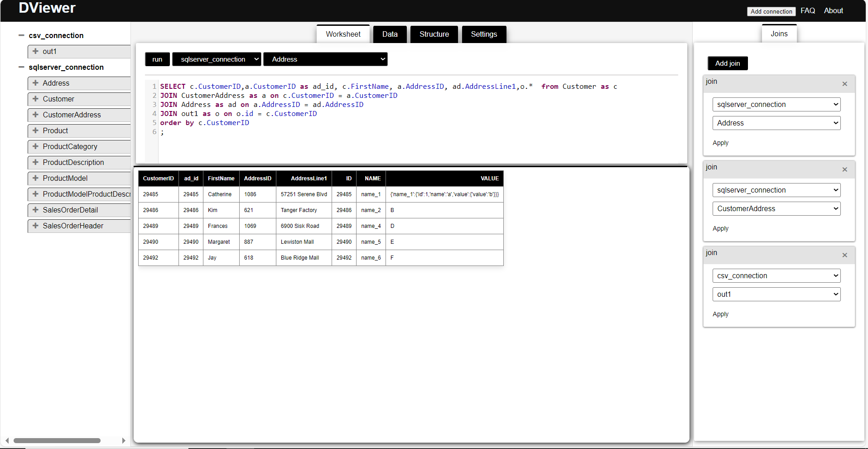
Task: Open the FAQ page
Action: 808,10
